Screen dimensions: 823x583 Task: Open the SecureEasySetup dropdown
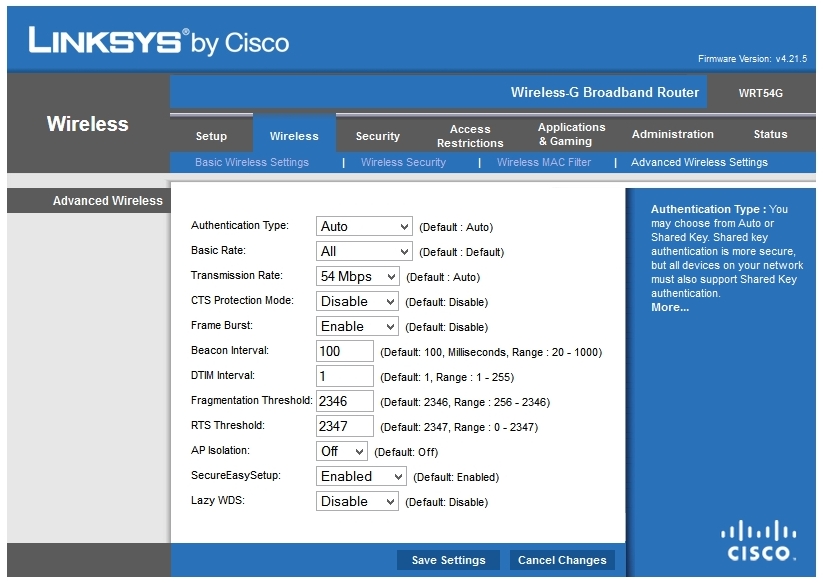coord(360,476)
